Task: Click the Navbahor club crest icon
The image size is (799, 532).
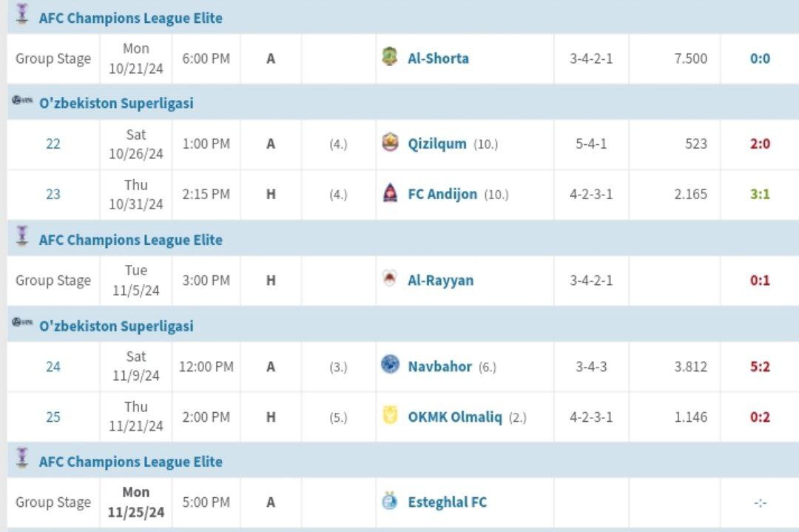Action: pyautogui.click(x=390, y=365)
